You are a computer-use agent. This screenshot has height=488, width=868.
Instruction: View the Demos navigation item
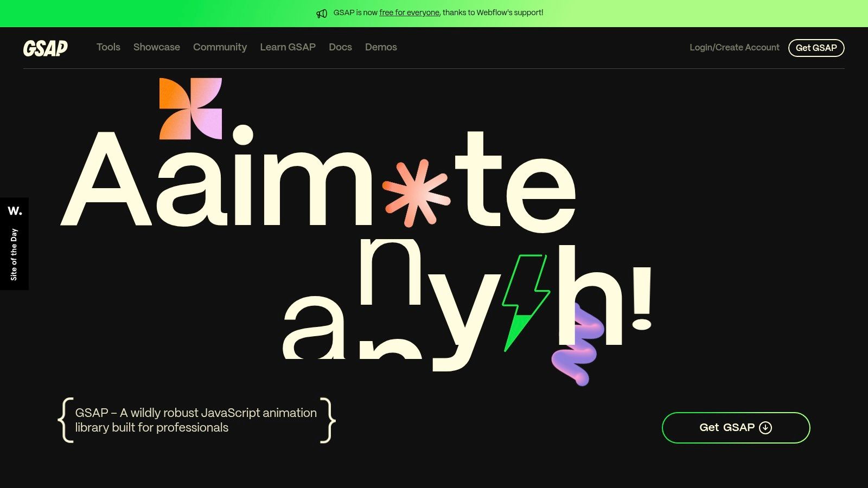381,47
